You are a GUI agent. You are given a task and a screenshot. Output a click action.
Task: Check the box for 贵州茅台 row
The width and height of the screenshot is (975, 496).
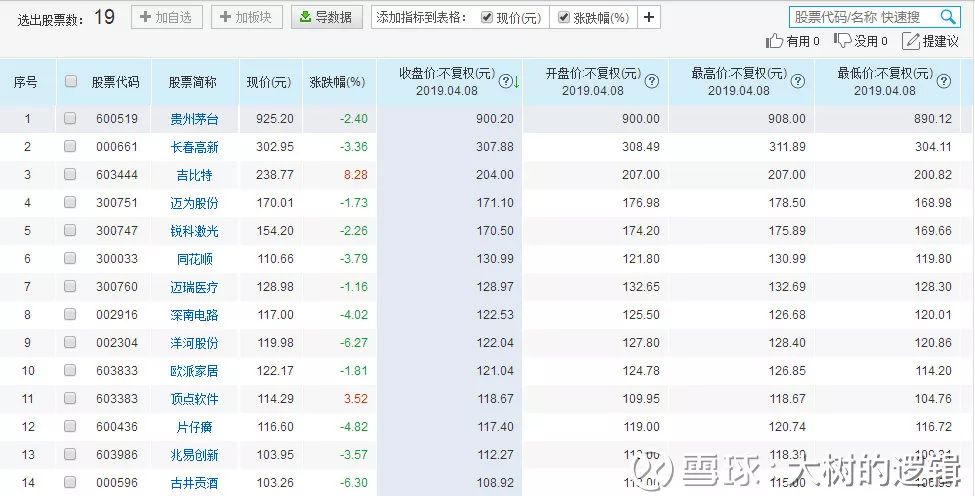coord(70,118)
